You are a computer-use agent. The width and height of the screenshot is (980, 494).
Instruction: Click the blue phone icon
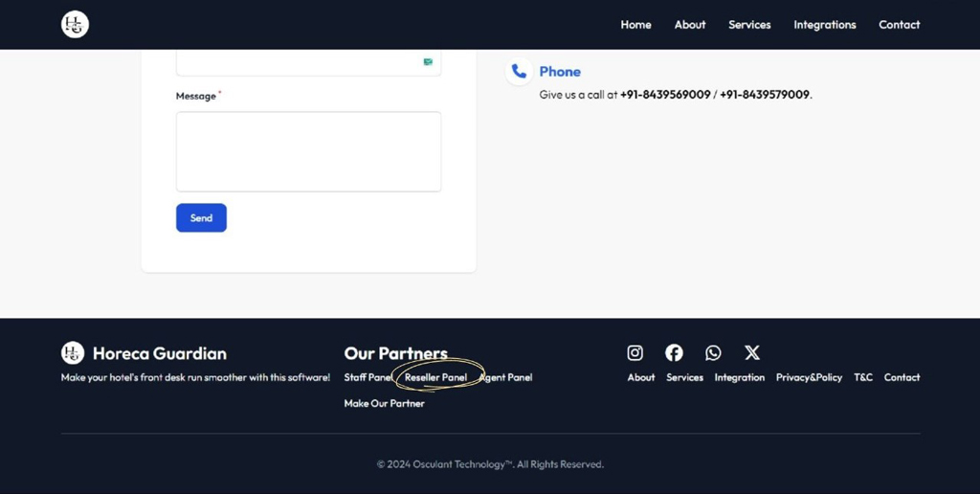[x=519, y=72]
